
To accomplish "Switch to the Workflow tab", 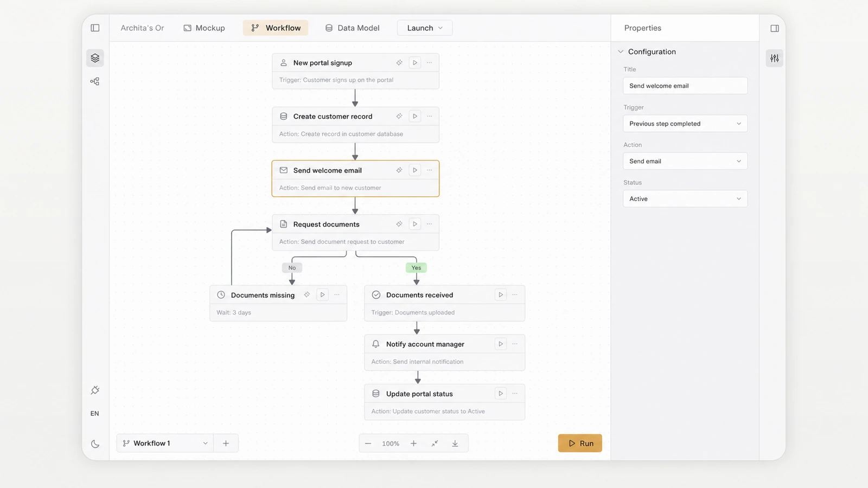I will point(276,28).
